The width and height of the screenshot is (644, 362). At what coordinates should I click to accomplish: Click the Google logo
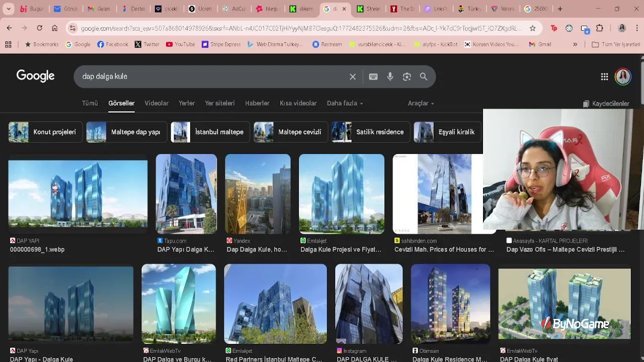click(x=35, y=76)
